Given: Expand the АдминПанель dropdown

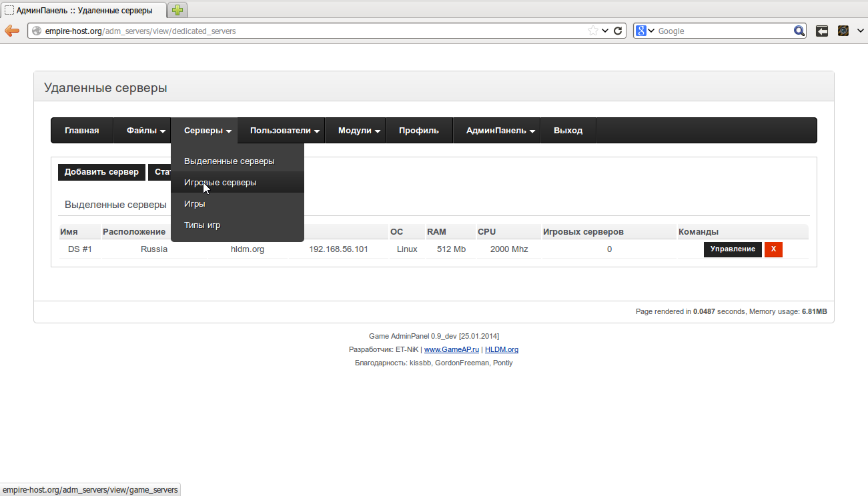Looking at the screenshot, I should [x=500, y=131].
